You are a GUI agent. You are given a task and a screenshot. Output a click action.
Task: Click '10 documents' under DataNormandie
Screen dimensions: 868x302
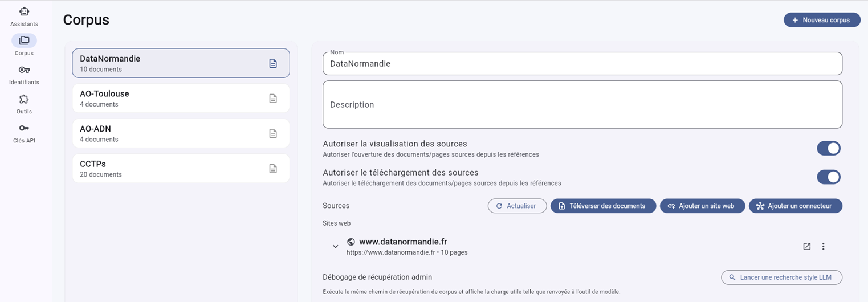tap(101, 70)
